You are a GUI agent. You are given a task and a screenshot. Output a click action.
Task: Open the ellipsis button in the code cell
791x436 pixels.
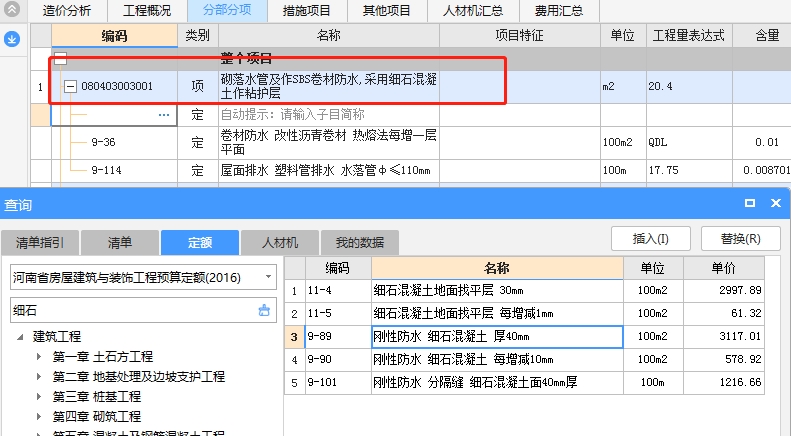point(164,115)
